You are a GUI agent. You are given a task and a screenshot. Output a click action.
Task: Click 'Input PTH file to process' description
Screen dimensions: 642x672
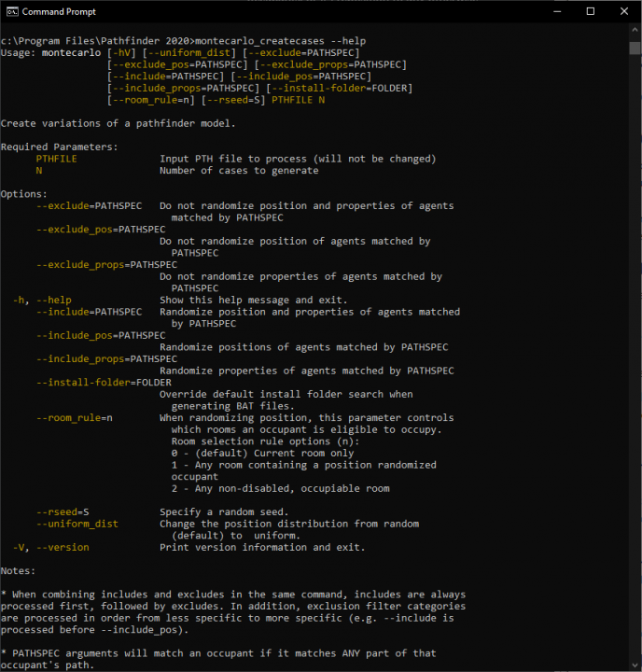[x=298, y=159]
